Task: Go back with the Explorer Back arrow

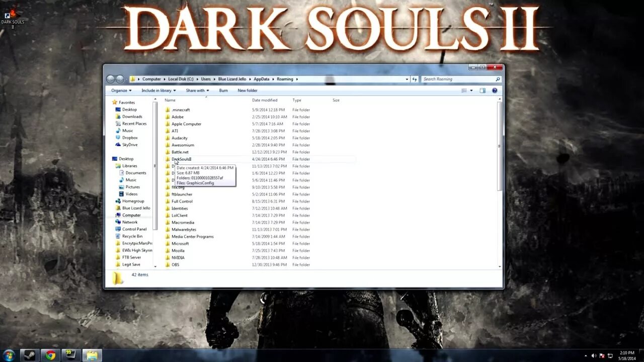Action: (x=110, y=79)
